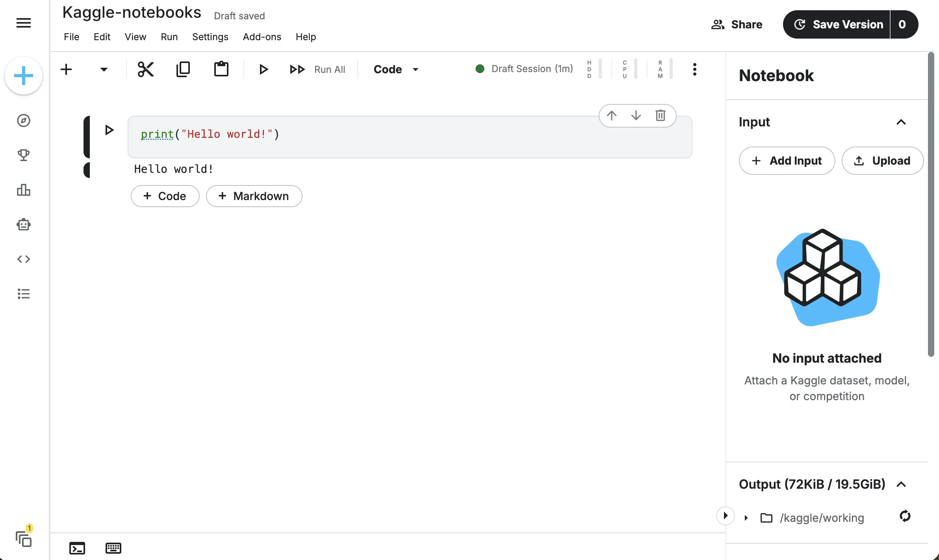939x560 pixels.
Task: Open the View menu
Action: pos(135,37)
